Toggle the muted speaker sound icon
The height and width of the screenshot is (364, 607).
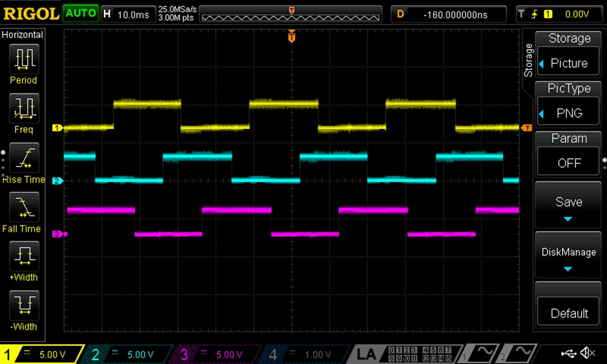(x=588, y=353)
